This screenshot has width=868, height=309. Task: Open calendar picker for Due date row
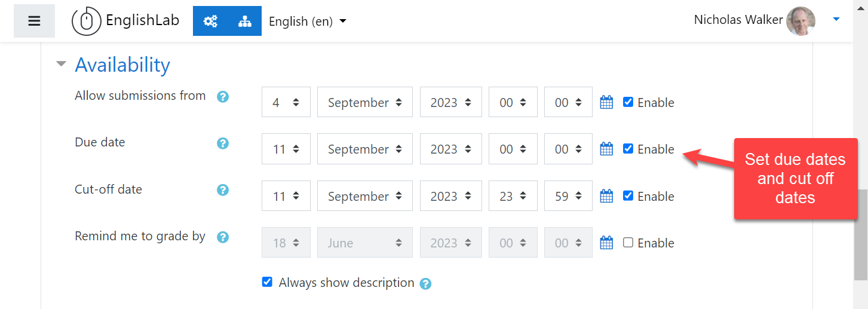(606, 149)
